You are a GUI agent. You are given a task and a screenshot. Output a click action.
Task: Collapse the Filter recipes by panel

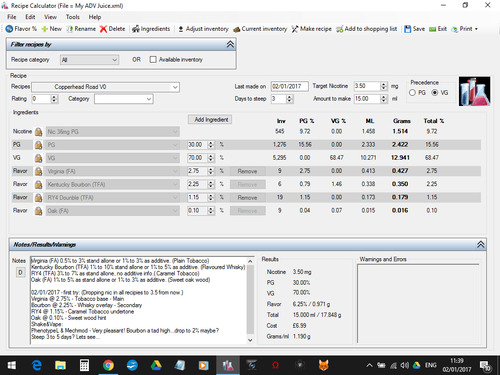click(x=230, y=44)
